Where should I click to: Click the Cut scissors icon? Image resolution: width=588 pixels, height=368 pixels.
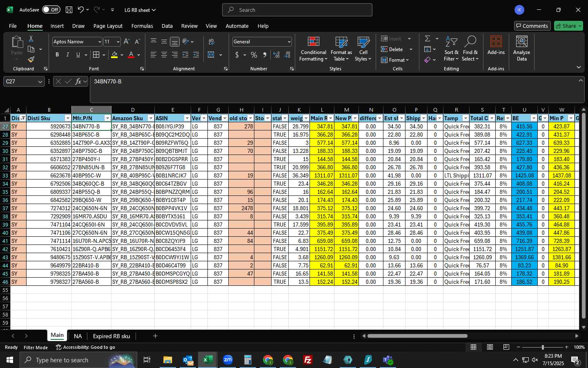pyautogui.click(x=31, y=38)
